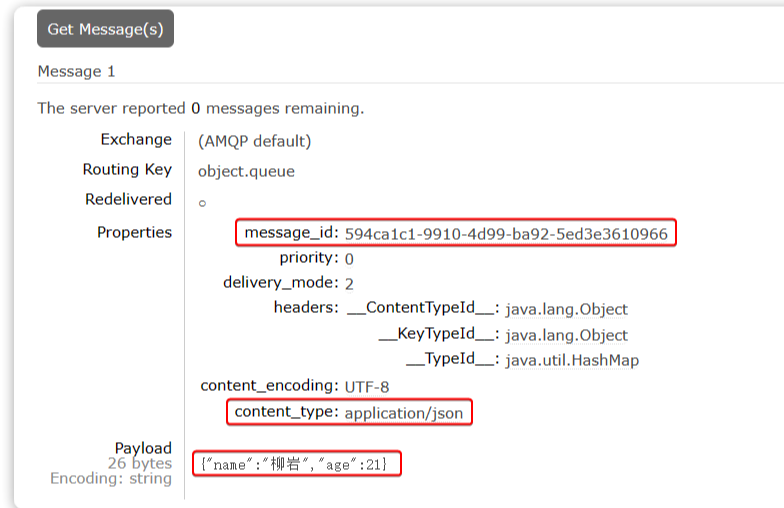Click the __KeyTypeId__ header value java.lang.Object
This screenshot has width=784, height=508.
coord(566,335)
